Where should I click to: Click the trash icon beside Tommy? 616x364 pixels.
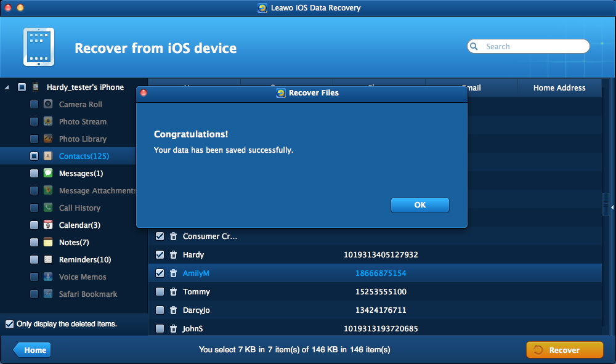173,292
